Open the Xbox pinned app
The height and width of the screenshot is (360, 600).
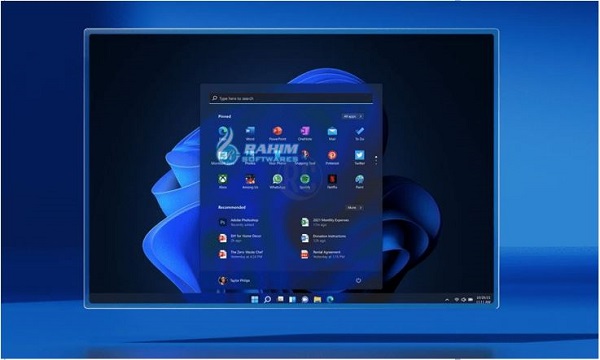pos(223,181)
